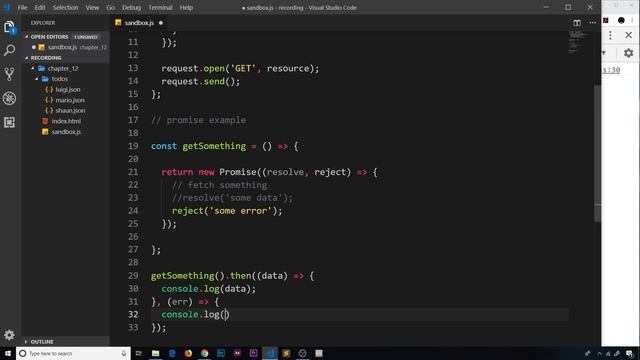This screenshot has height=360, width=640.
Task: Open the Windows Start menu
Action: click(8, 353)
